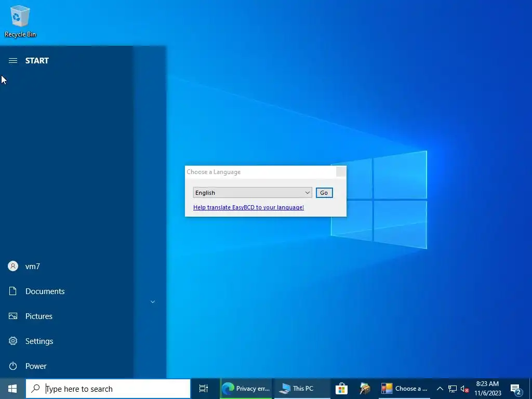532x399 pixels.
Task: Click the Go button in language dialog
Action: 324,193
